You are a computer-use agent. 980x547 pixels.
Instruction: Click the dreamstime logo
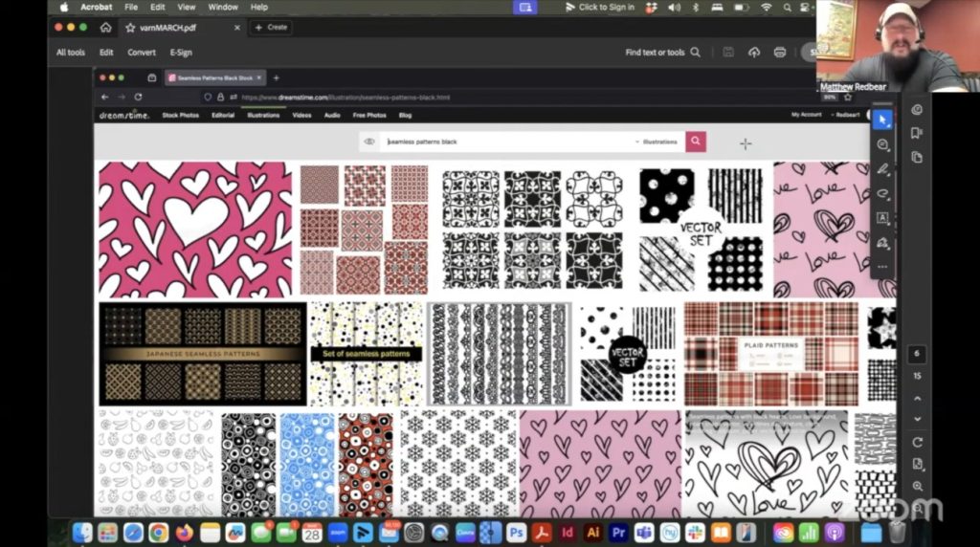click(x=123, y=115)
